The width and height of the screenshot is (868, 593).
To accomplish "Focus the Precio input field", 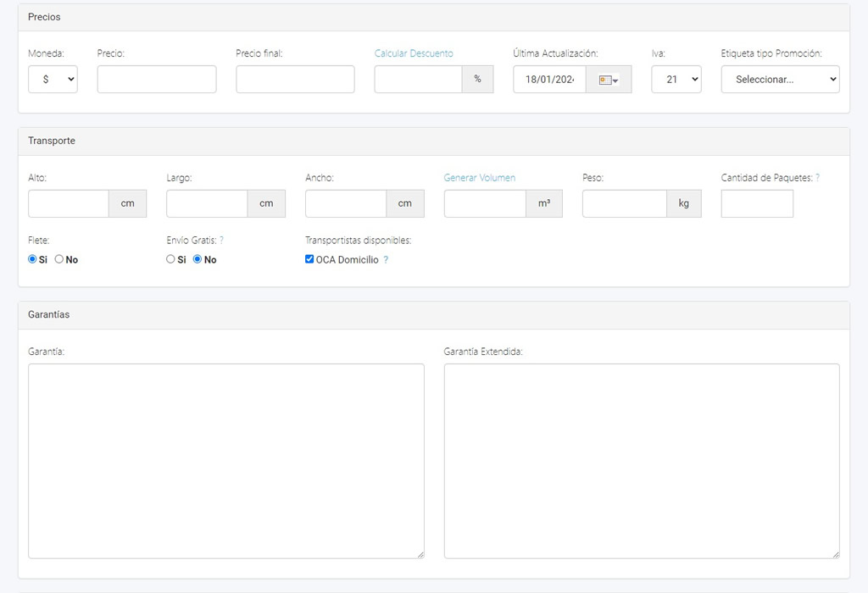I will 157,80.
